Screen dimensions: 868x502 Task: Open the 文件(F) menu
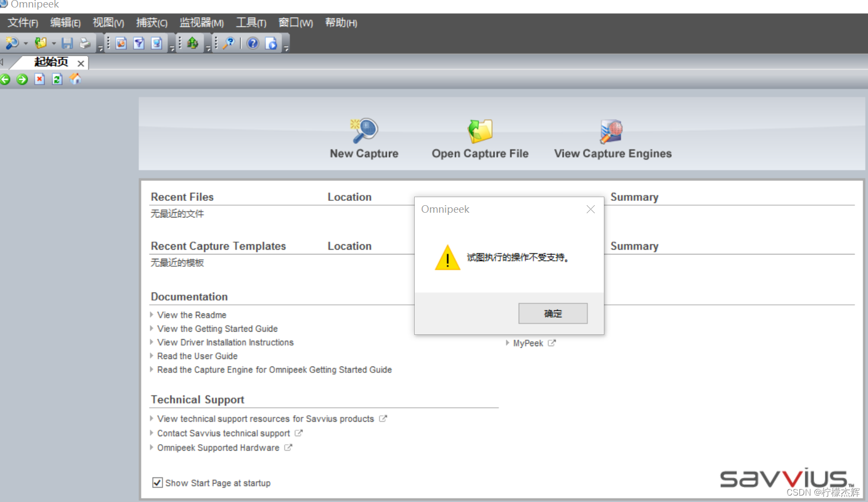point(23,23)
